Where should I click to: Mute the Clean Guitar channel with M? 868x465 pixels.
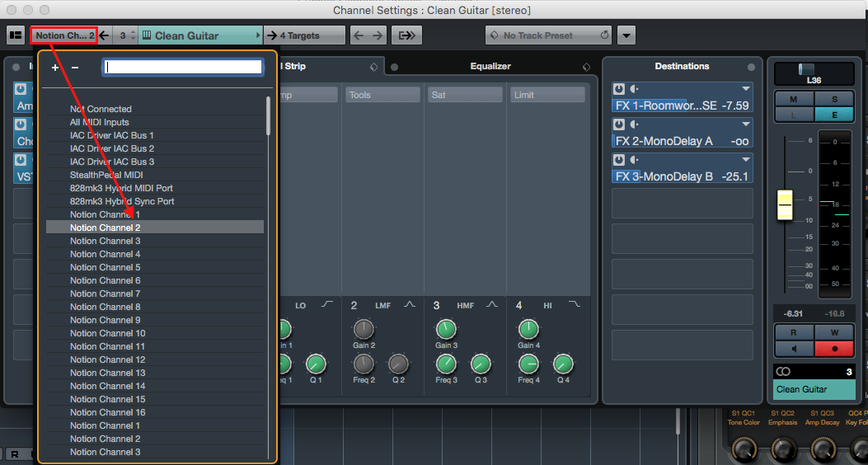point(794,99)
